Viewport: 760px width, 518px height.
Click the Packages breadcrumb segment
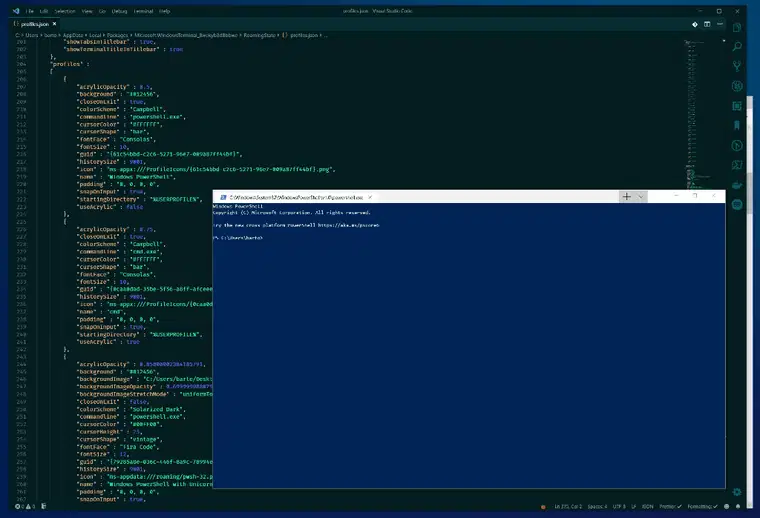(x=117, y=35)
